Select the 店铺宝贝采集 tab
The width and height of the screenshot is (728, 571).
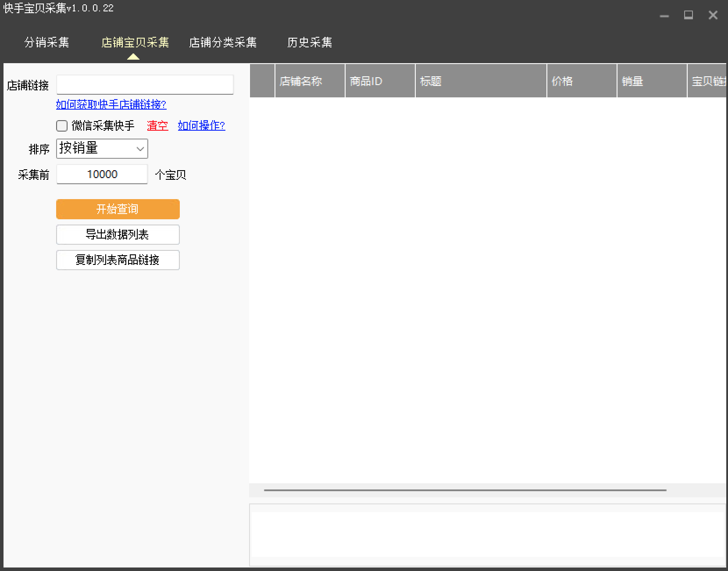point(135,43)
